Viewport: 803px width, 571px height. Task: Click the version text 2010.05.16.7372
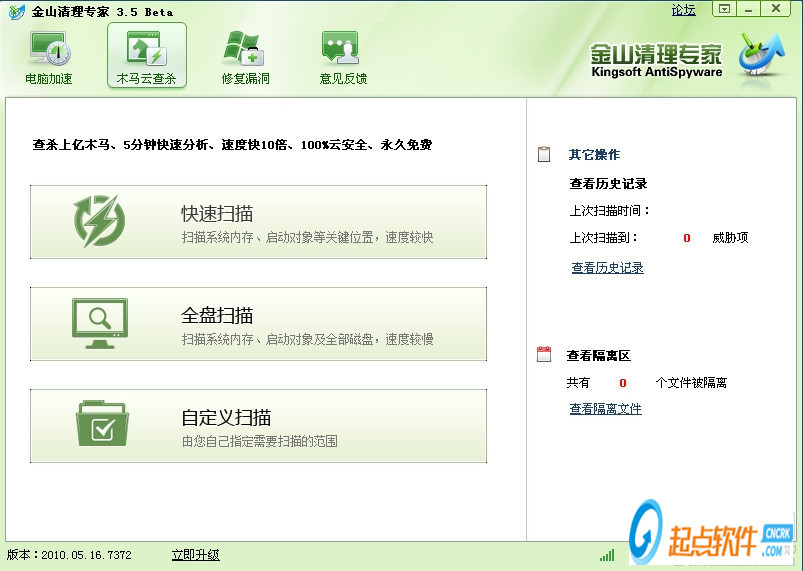tap(86, 555)
